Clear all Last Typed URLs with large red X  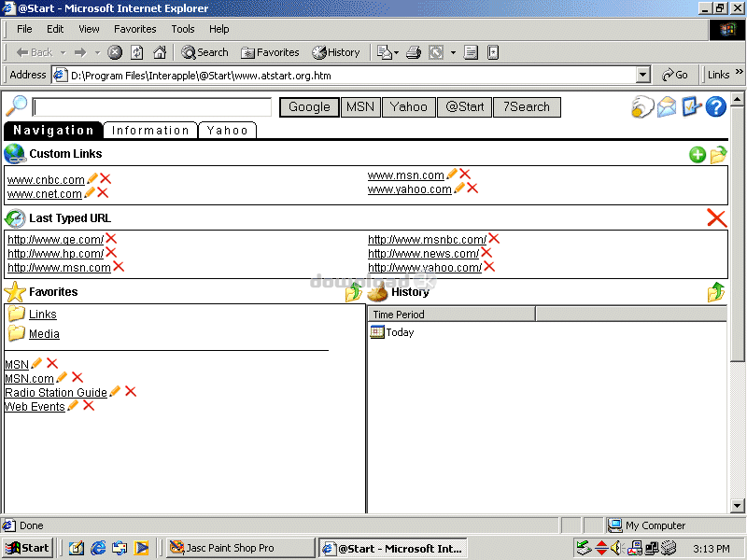point(716,218)
